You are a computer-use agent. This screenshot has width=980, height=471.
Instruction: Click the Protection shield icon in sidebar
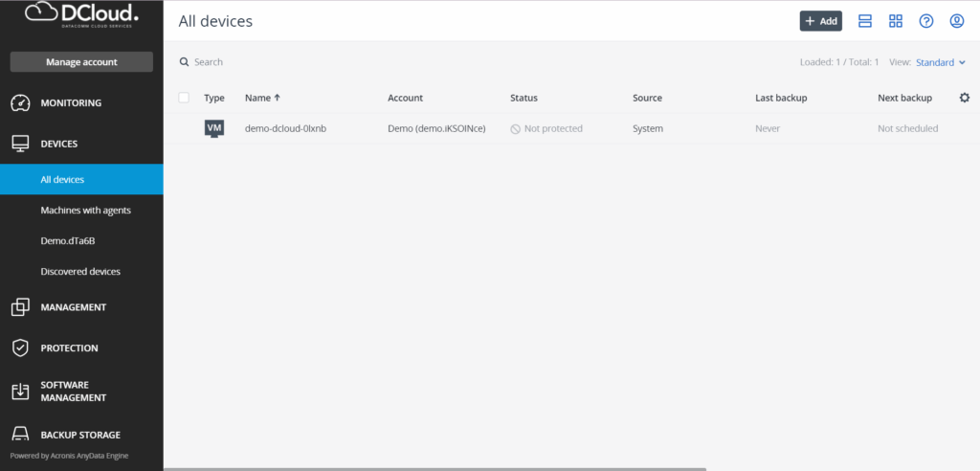(20, 348)
